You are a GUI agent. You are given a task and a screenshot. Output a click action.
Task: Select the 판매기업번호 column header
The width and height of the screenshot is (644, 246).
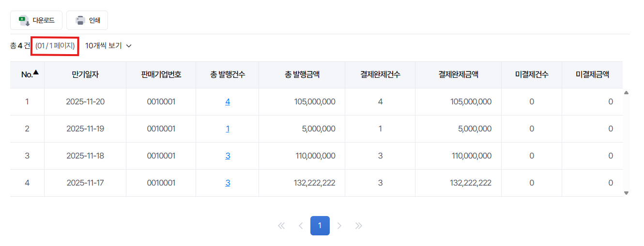pos(161,75)
